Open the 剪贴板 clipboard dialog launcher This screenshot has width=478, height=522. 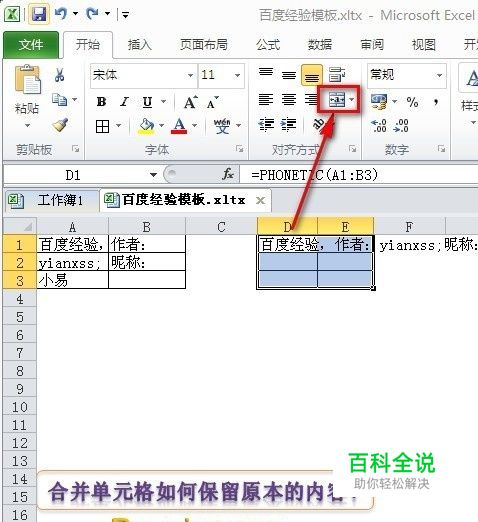pos(76,149)
